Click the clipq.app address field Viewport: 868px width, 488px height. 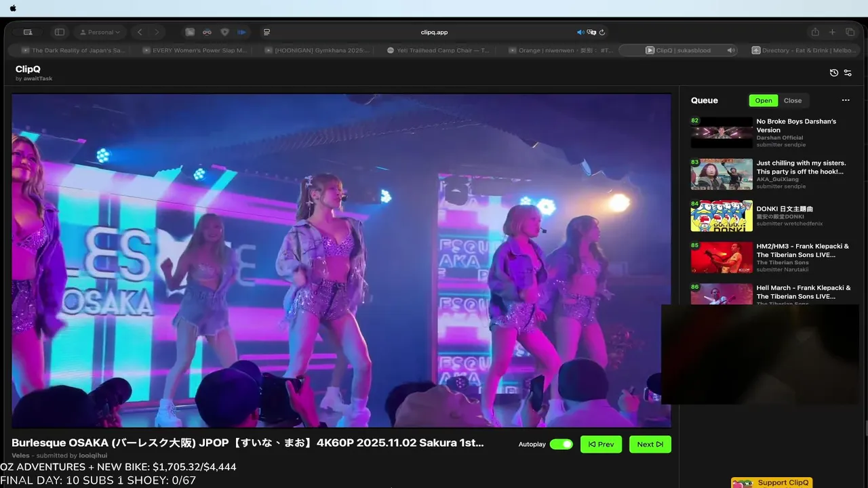coord(434,32)
